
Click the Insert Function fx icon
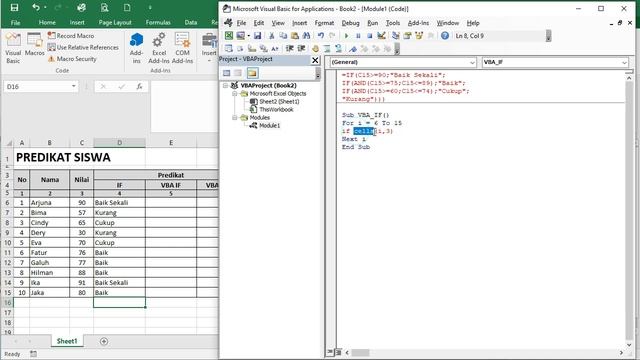[140, 86]
